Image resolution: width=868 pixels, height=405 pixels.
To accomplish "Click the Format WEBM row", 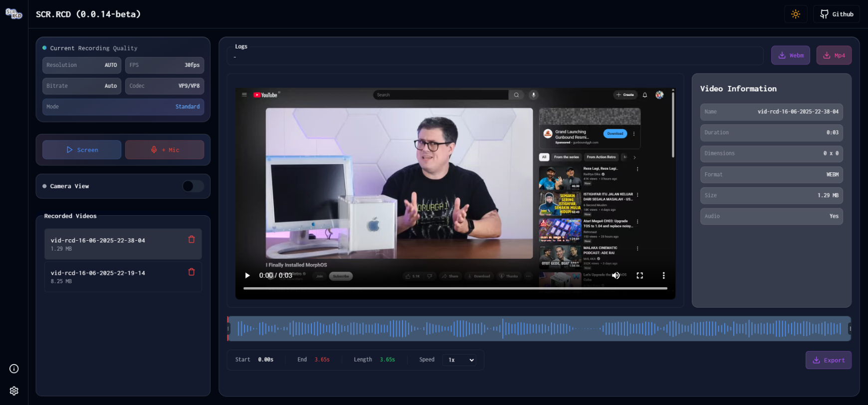I will click(772, 175).
